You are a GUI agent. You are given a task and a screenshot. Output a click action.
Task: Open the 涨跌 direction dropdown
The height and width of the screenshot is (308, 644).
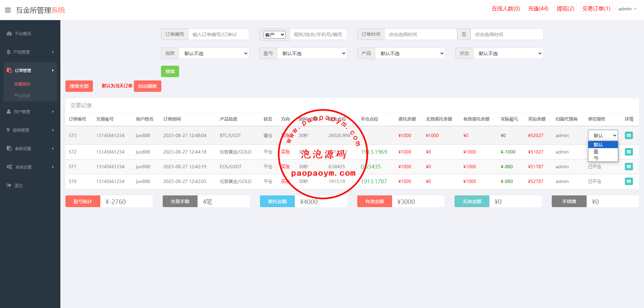point(214,53)
